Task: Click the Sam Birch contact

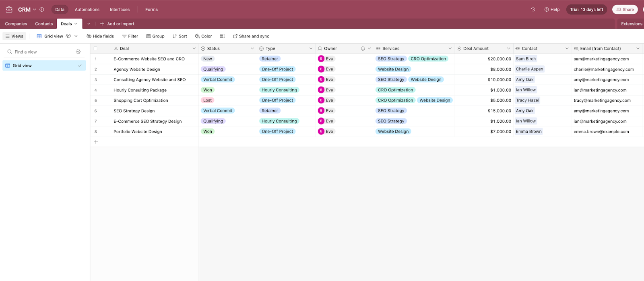Action: pyautogui.click(x=526, y=59)
